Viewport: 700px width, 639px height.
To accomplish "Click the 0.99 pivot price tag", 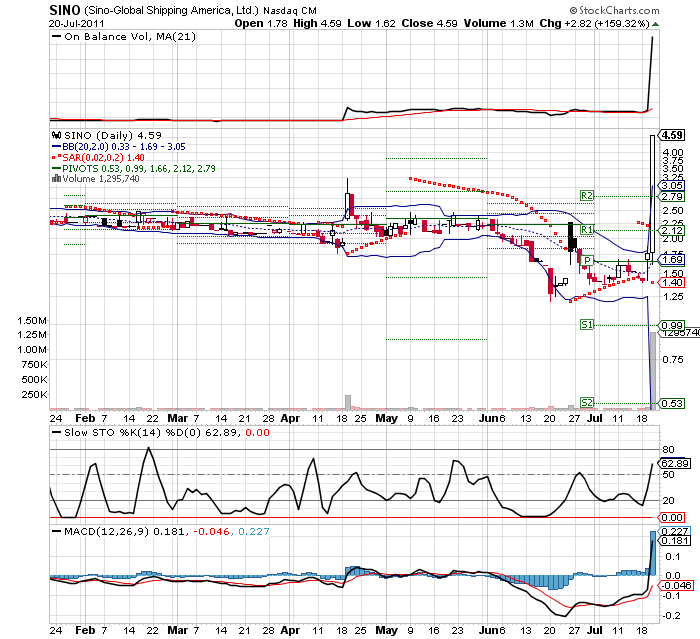I will 672,326.
